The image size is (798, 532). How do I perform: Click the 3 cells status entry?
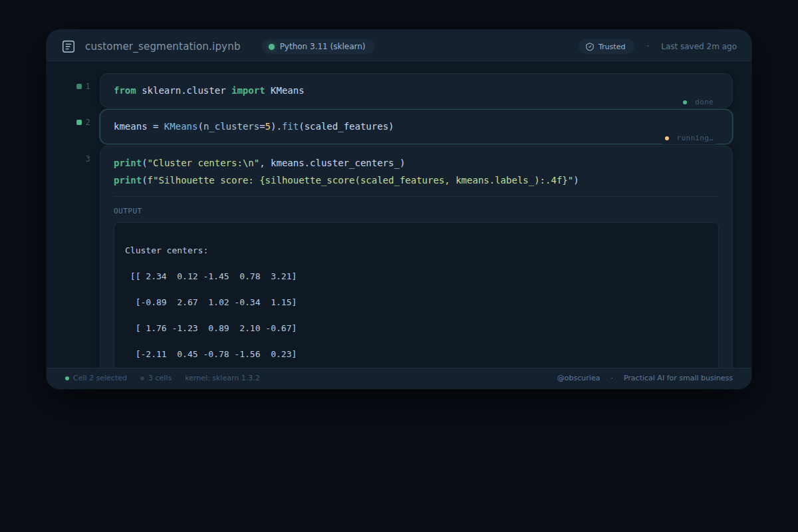160,378
